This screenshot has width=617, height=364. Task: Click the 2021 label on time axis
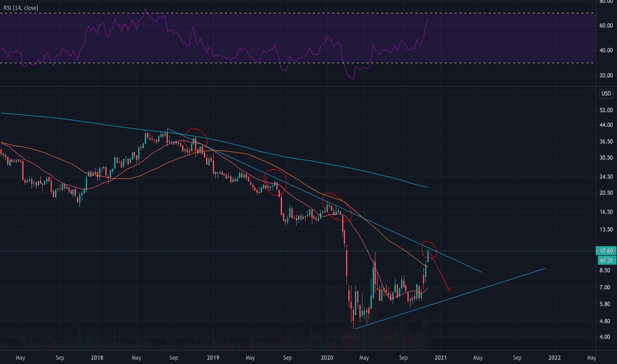(441, 357)
